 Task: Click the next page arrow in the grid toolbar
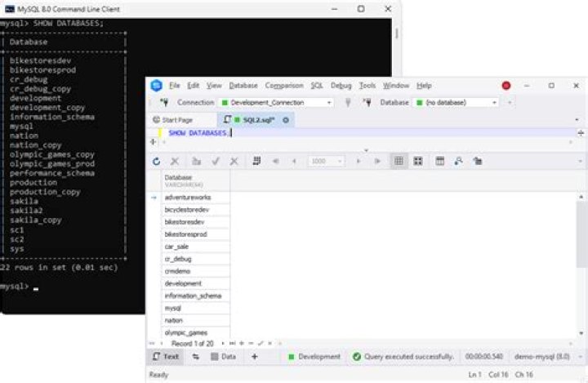[359, 162]
